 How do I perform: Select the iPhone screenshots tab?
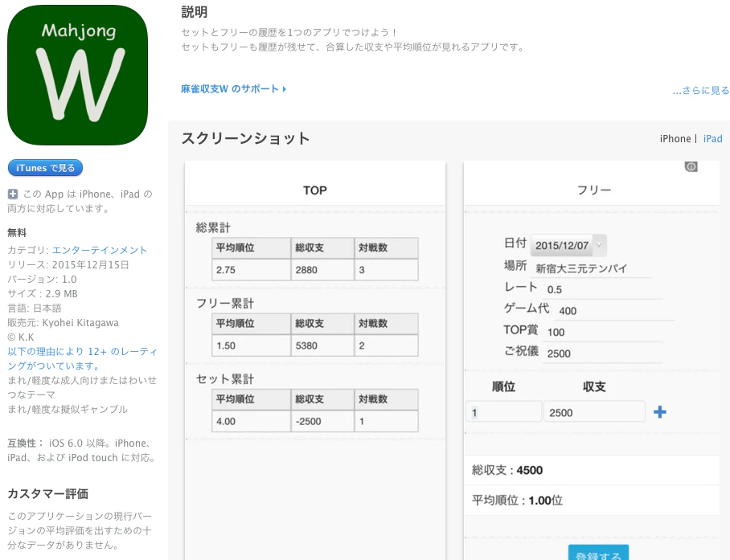675,138
